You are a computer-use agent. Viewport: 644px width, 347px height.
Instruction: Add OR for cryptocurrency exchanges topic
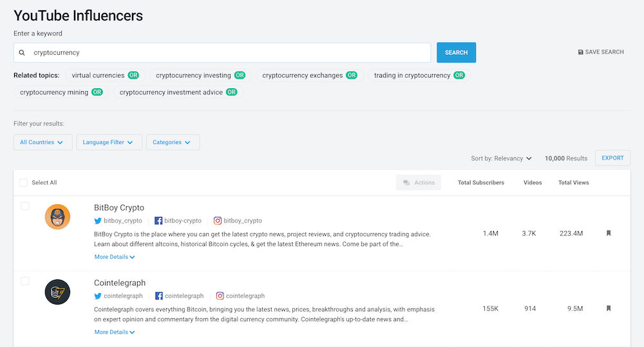[x=352, y=75]
